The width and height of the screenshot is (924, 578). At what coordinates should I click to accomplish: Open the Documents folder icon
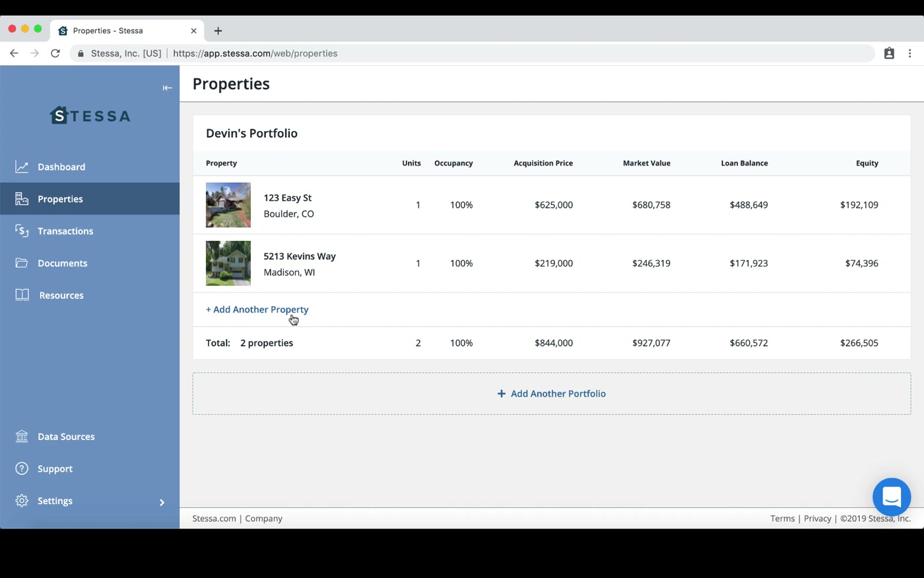(x=22, y=263)
